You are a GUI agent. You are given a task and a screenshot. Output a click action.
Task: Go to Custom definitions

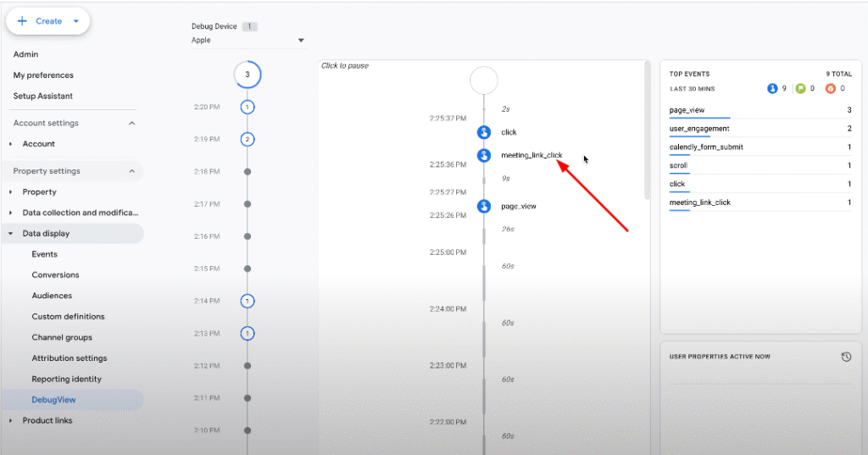[x=68, y=317]
